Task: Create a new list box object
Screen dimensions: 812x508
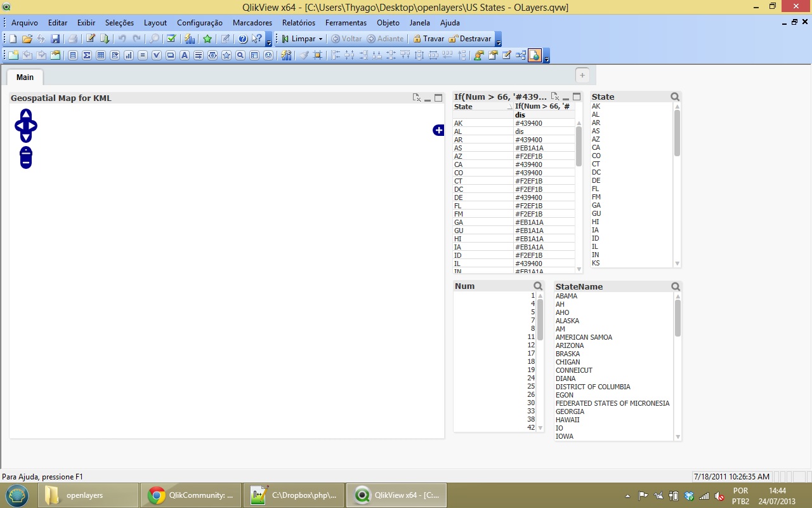Action: [x=73, y=55]
